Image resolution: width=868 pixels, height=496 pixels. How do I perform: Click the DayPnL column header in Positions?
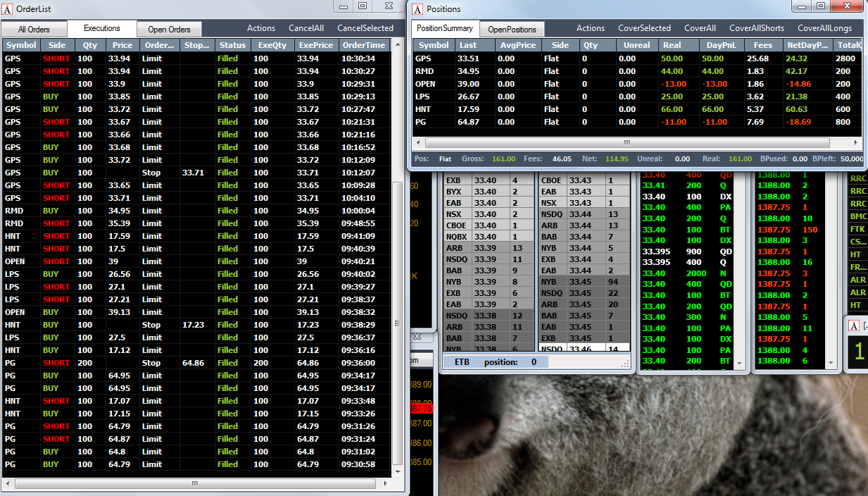coord(721,45)
